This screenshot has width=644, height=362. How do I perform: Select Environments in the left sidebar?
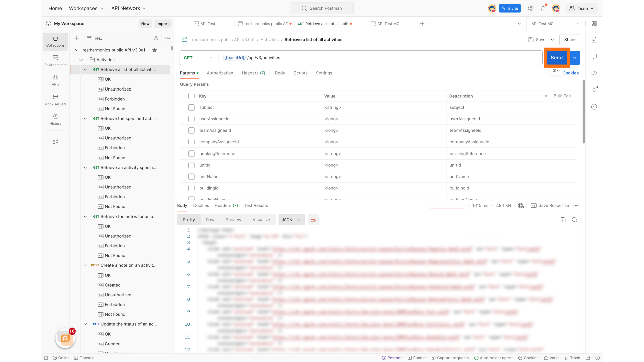[55, 61]
